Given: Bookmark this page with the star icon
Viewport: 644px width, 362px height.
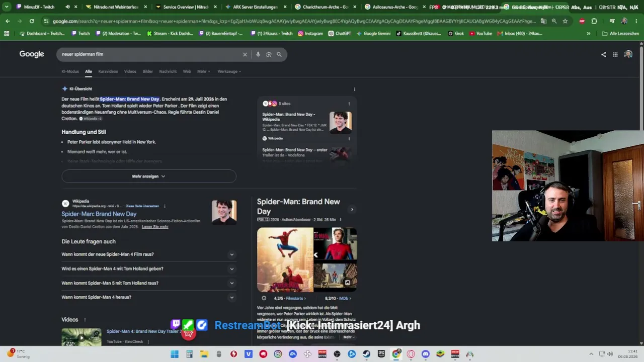Looking at the screenshot, I should tap(565, 21).
